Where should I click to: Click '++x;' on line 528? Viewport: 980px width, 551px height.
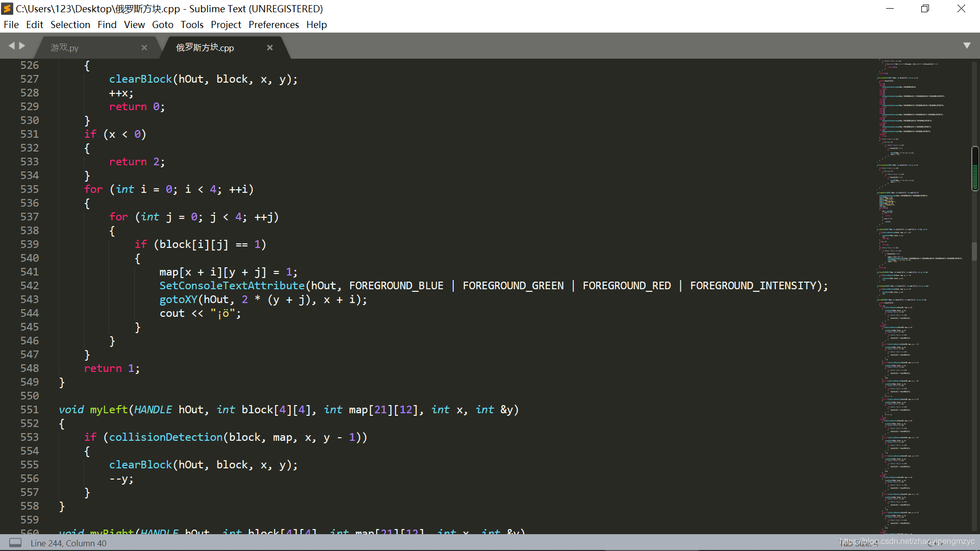pos(121,93)
